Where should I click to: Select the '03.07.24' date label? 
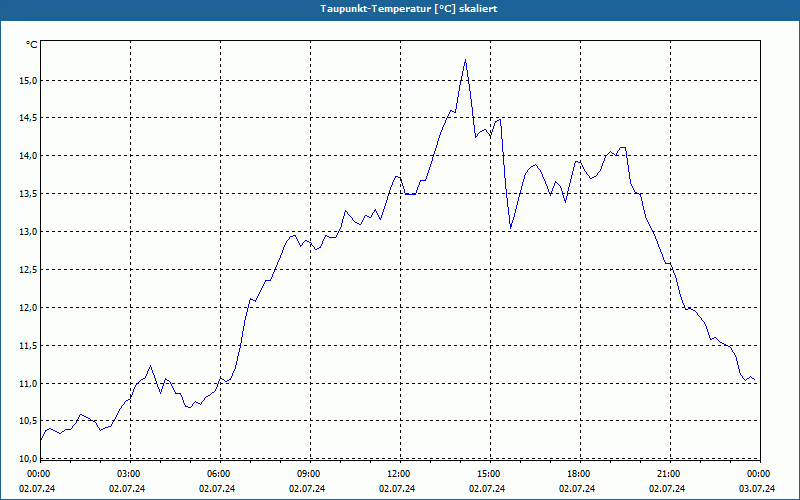pos(757,489)
